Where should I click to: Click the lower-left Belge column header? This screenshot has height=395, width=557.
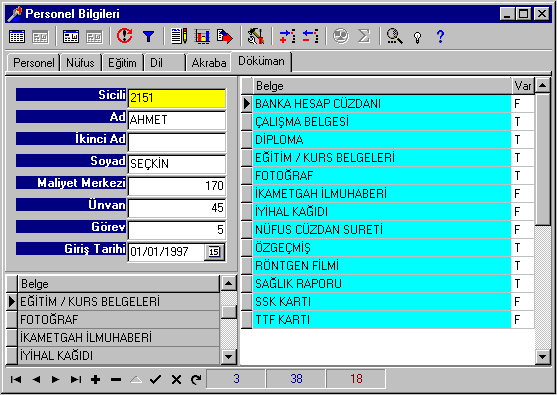point(119,284)
